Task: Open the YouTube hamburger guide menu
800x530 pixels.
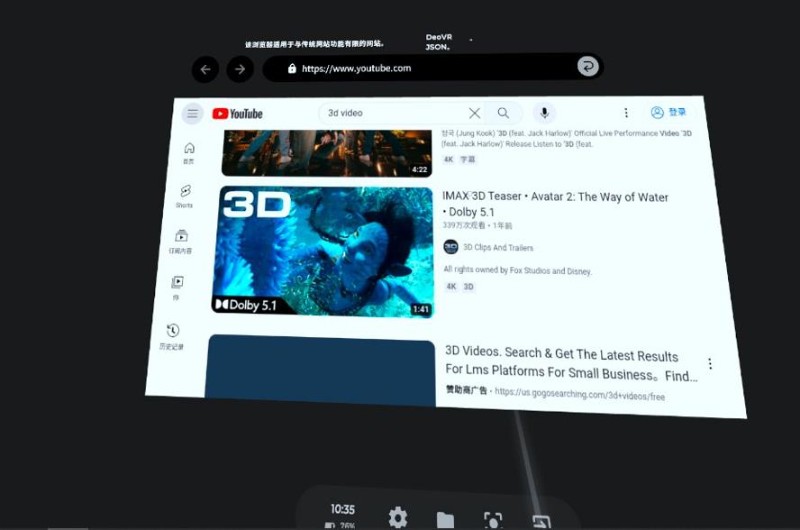Action: coord(192,113)
